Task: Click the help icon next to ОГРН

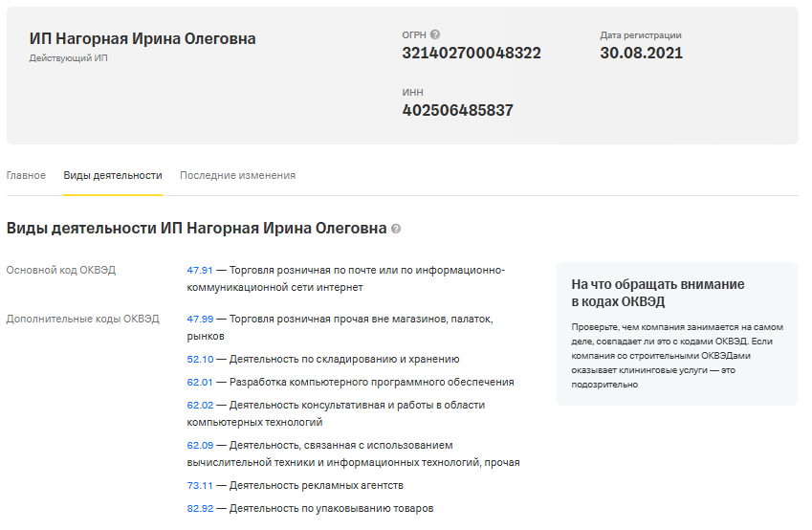Action: click(x=435, y=35)
